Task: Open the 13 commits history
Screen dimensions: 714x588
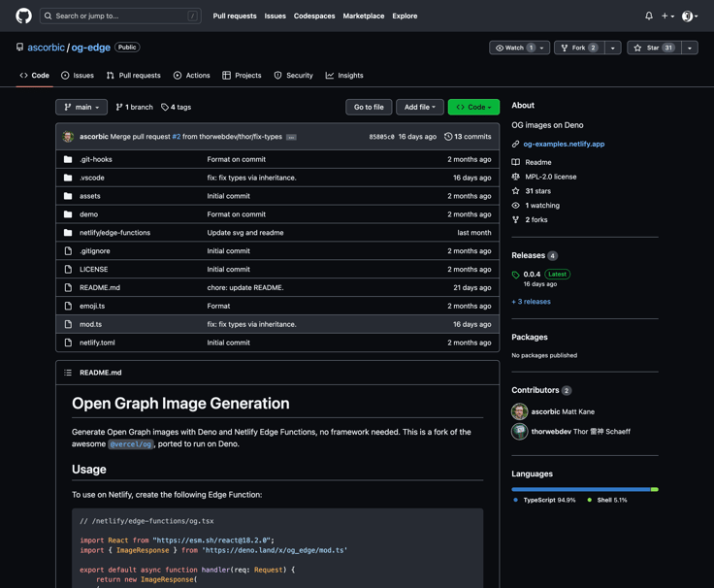Action: tap(468, 137)
